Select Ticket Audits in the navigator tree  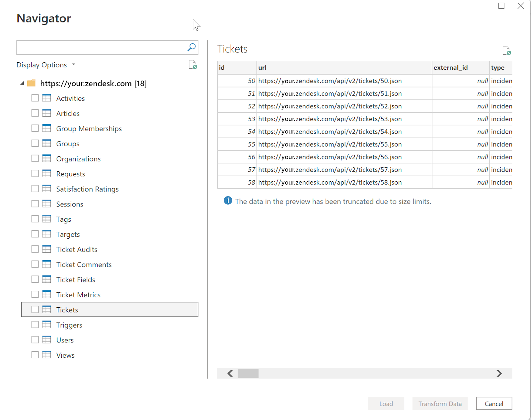(77, 249)
